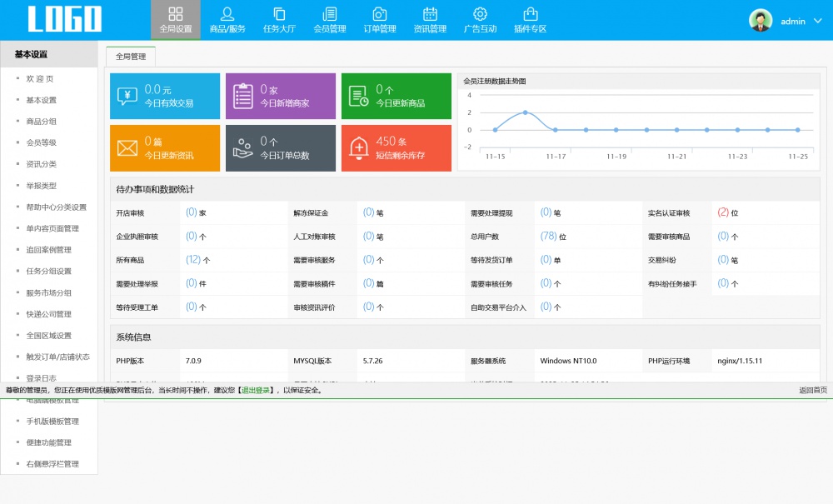Open the 资讯管理 calendar icon
The height and width of the screenshot is (504, 833).
point(430,14)
